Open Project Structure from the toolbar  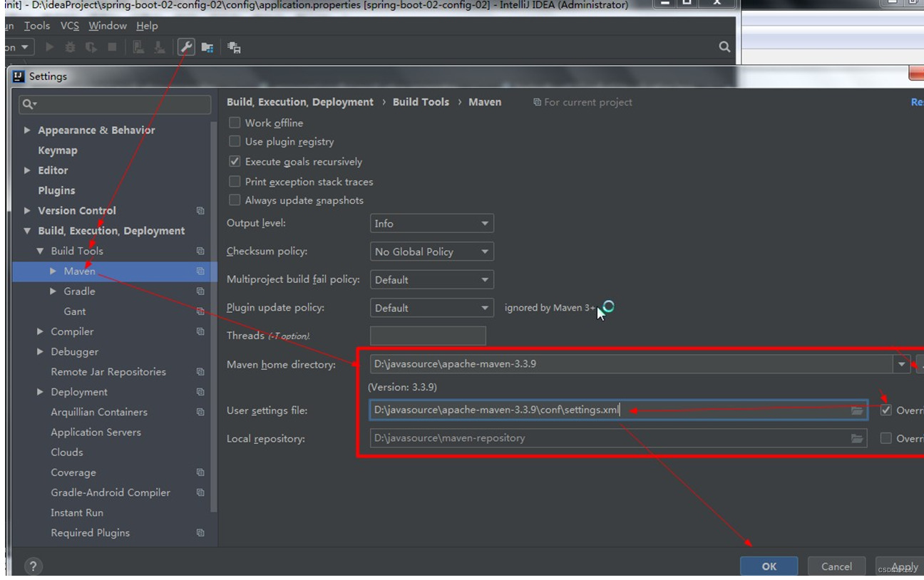[207, 48]
